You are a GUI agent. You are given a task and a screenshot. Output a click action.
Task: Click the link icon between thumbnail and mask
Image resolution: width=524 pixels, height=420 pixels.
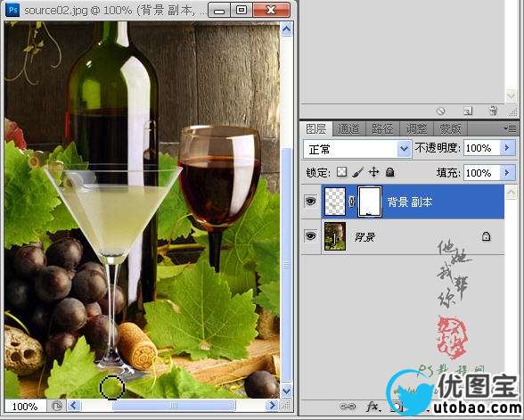click(x=351, y=202)
